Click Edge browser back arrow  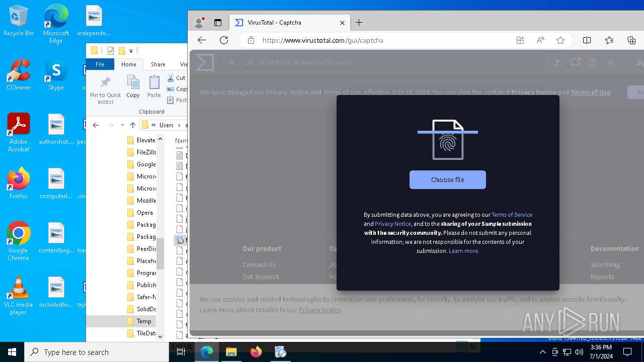pyautogui.click(x=202, y=40)
